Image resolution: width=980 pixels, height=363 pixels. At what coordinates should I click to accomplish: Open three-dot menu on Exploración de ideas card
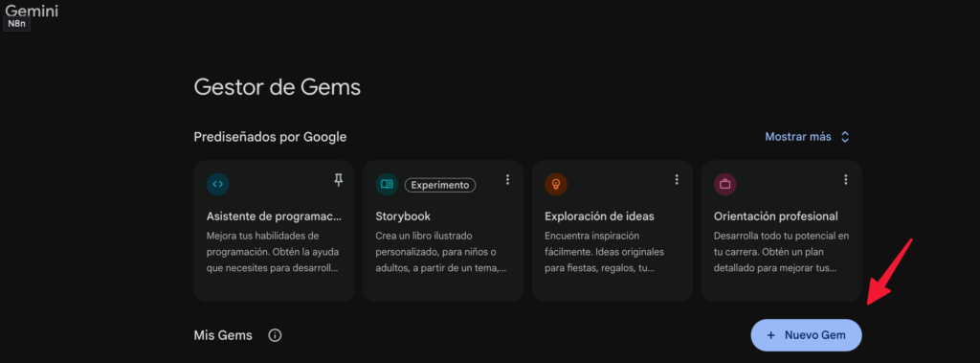point(677,180)
